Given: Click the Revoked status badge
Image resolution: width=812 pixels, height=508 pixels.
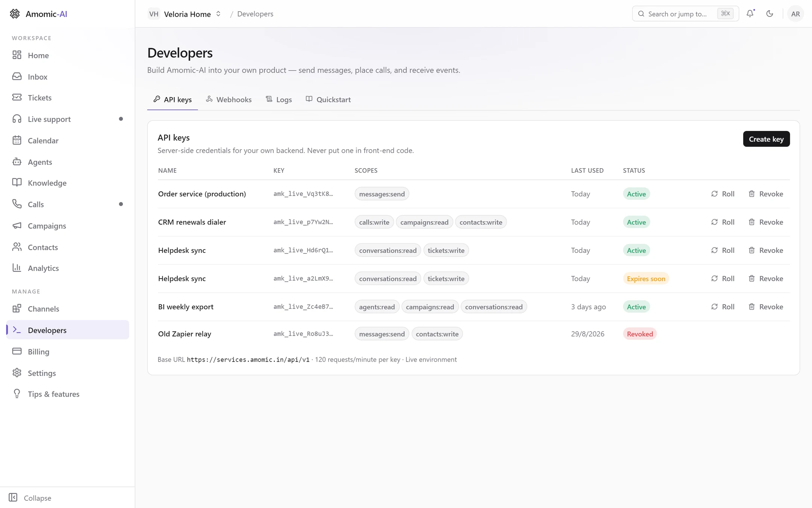Looking at the screenshot, I should pos(640,334).
